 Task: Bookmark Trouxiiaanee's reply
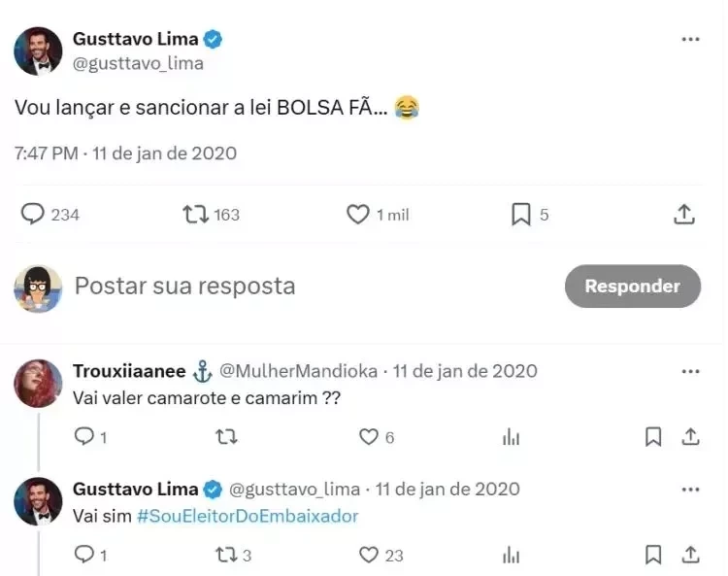653,437
